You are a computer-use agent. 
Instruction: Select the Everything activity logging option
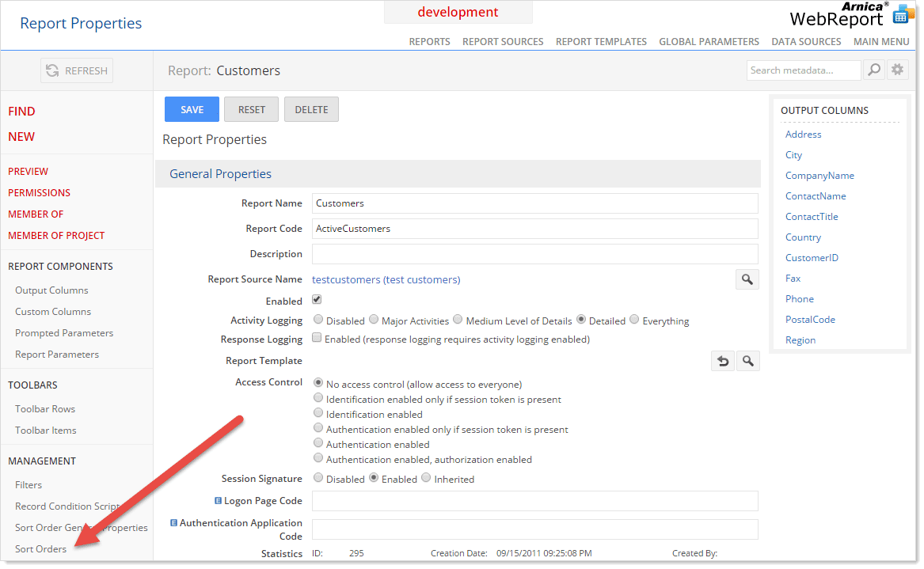[x=634, y=320]
